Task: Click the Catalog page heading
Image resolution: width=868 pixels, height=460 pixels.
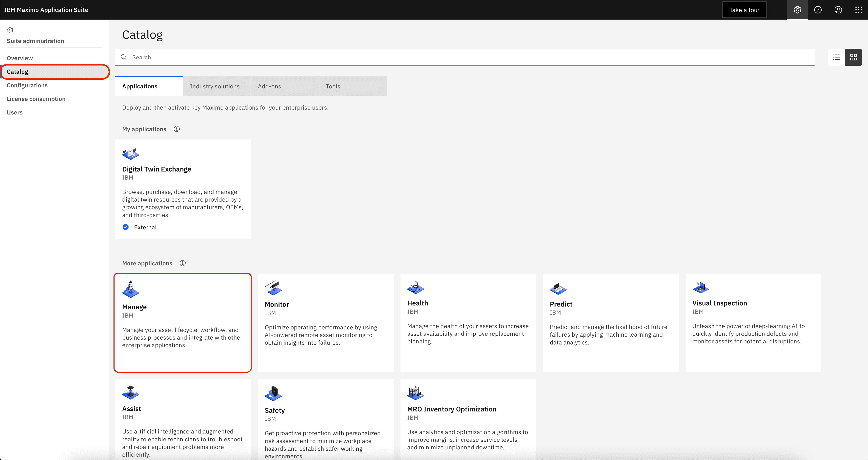Action: 142,35
